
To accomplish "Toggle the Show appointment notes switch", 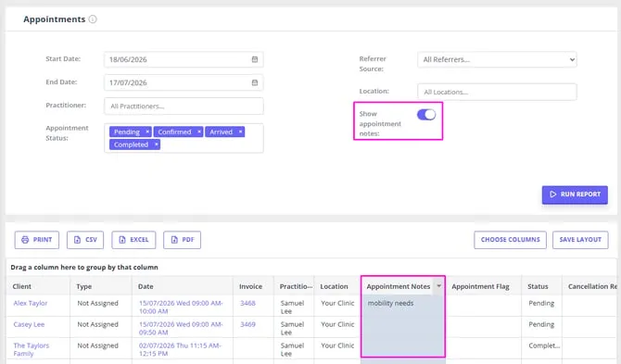I will pos(426,115).
